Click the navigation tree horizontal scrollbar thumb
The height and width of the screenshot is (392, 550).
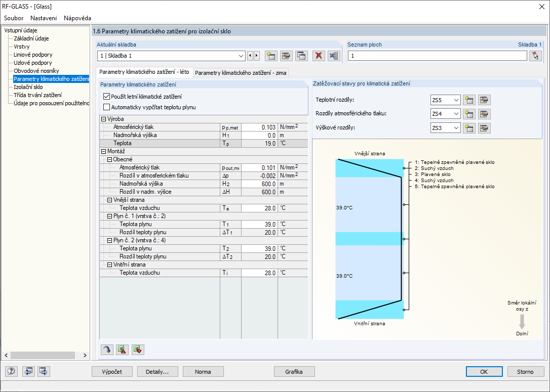pos(43,355)
